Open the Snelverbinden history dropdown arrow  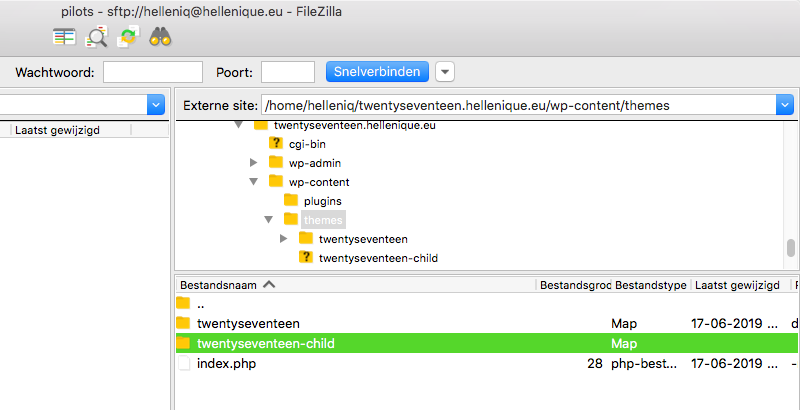click(x=445, y=72)
